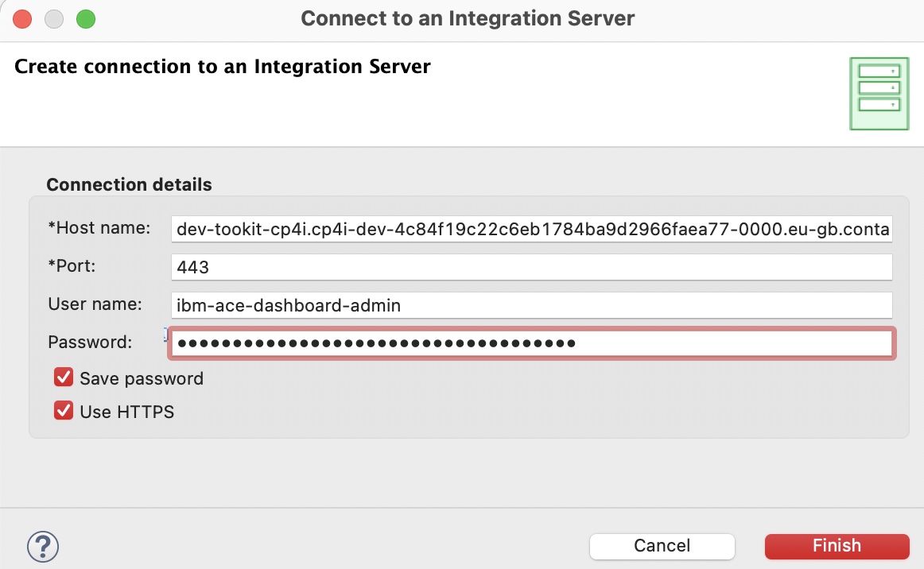Click inside the Host name input field
This screenshot has width=924, height=569.
pyautogui.click(x=531, y=229)
